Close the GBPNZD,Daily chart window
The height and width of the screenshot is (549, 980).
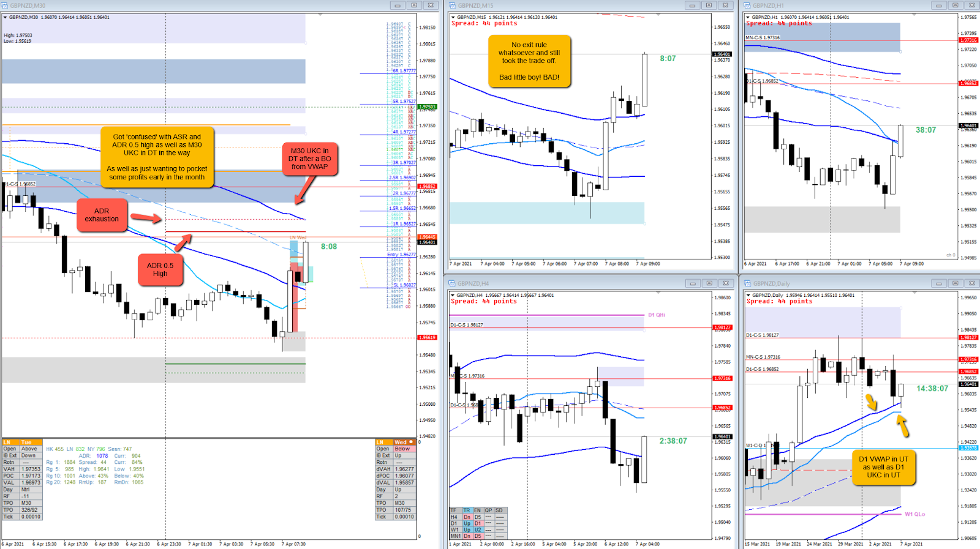tap(971, 283)
